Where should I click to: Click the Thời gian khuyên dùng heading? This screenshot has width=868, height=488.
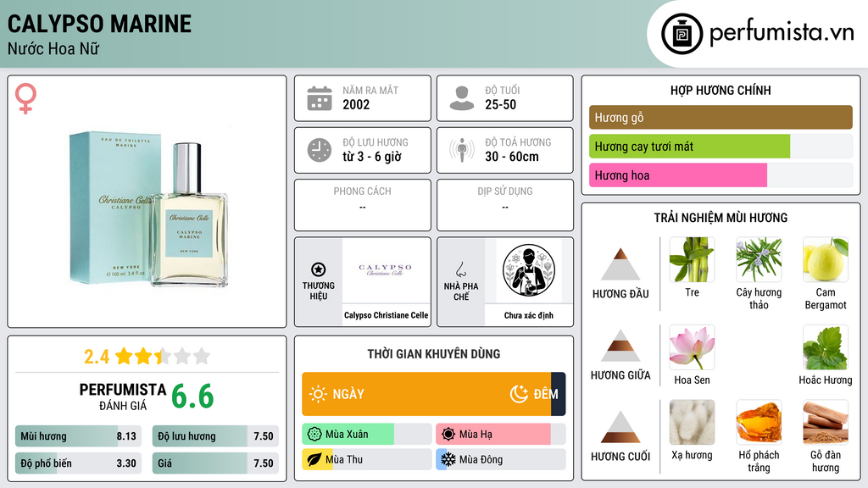[x=433, y=354]
